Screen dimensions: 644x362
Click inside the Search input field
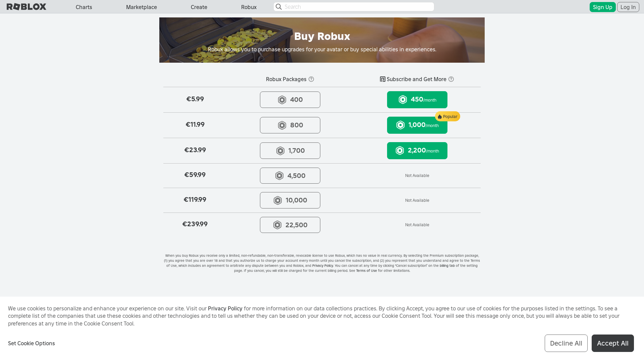(x=352, y=7)
